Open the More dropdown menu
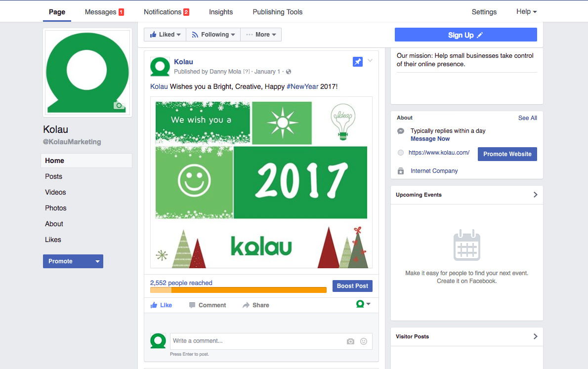The height and width of the screenshot is (369, 588). (261, 35)
